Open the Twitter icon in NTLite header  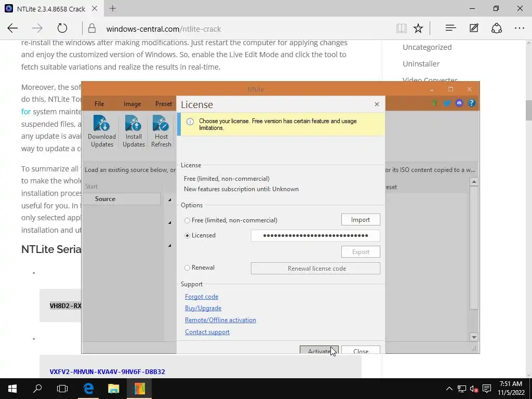(x=447, y=103)
